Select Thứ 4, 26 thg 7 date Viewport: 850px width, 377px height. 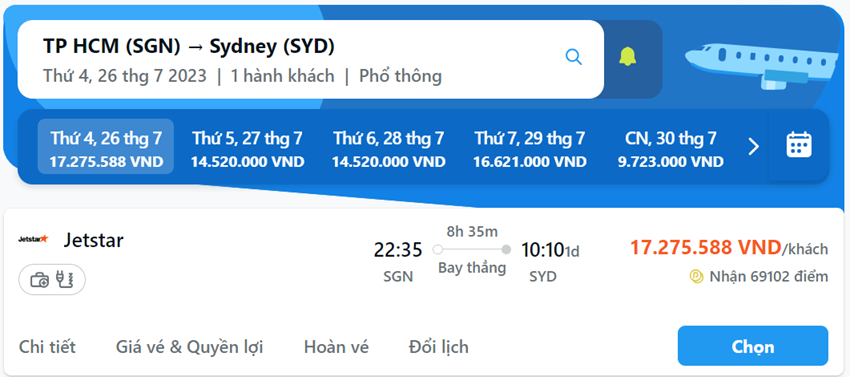click(106, 146)
